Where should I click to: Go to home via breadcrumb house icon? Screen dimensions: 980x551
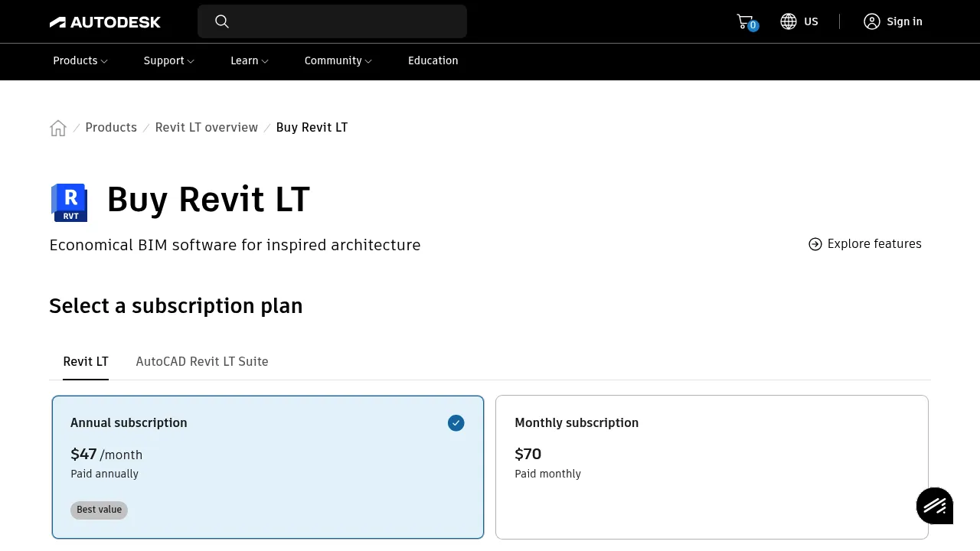[x=58, y=128]
